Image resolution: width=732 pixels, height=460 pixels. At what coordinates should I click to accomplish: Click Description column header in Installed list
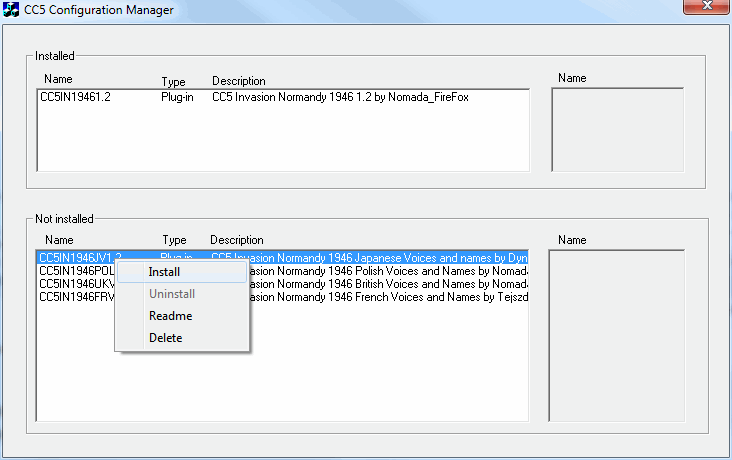point(239,81)
